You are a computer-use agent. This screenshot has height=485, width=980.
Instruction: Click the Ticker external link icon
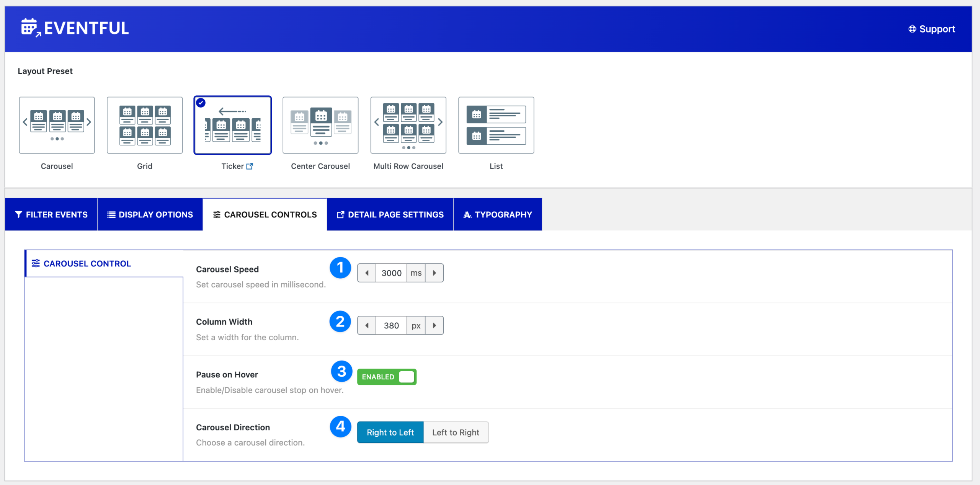(x=250, y=166)
